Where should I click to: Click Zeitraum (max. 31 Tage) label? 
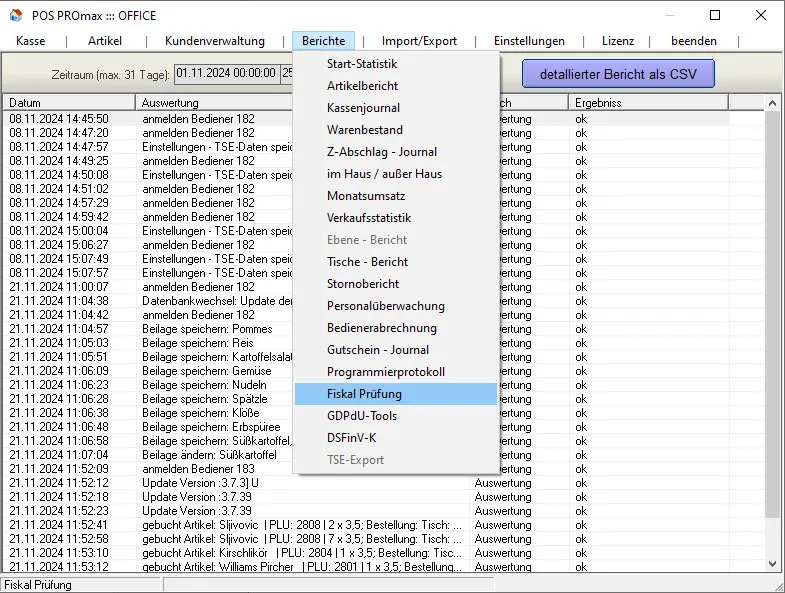110,75
